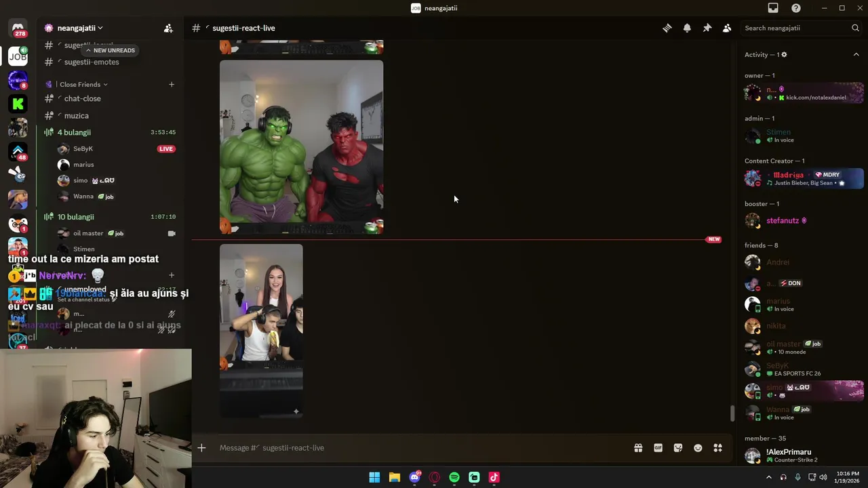Click the invite people icon beside neangajatii
The width and height of the screenshot is (868, 488).
168,28
